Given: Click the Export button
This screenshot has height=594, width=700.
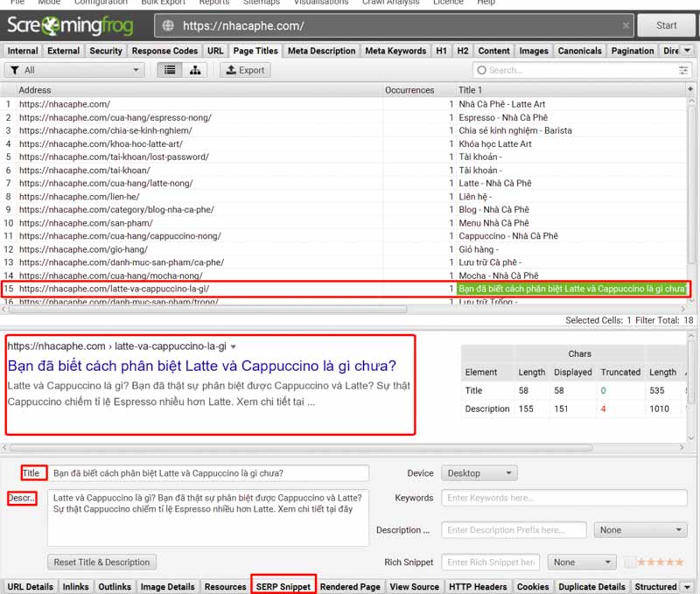Looking at the screenshot, I should [x=244, y=70].
